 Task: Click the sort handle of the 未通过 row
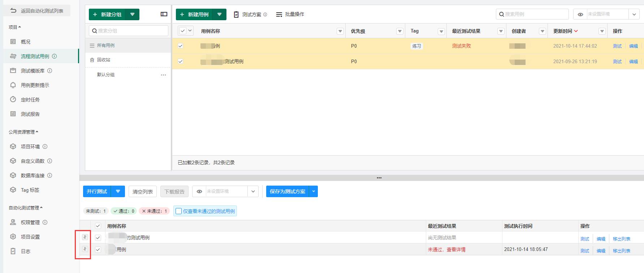[x=85, y=249]
